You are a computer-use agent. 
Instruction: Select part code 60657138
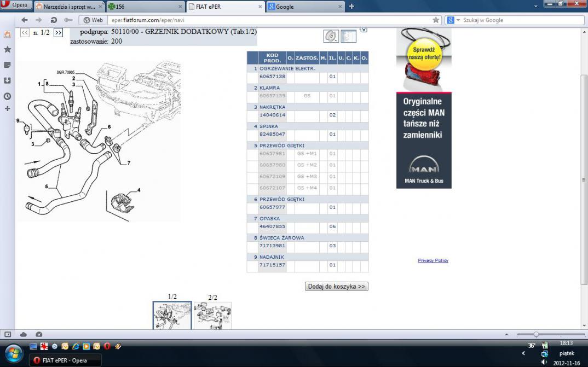pos(272,77)
